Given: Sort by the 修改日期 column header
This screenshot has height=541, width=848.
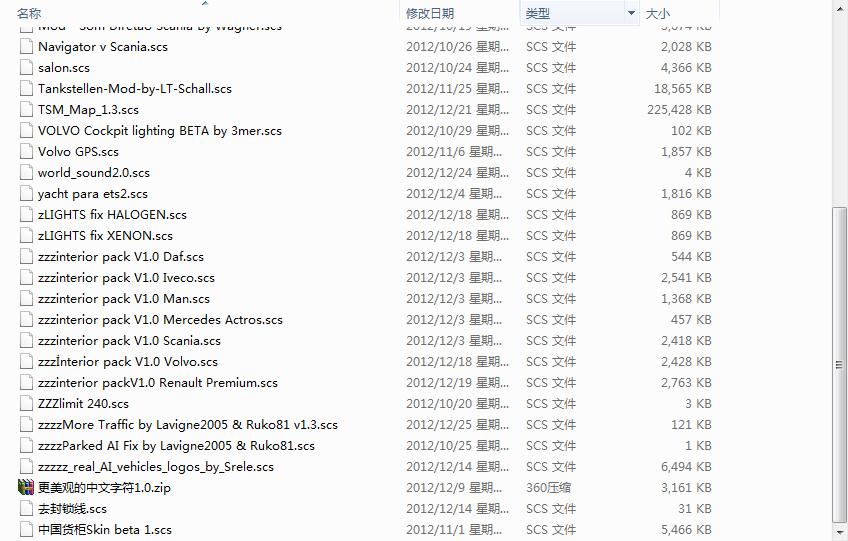Looking at the screenshot, I should click(x=430, y=13).
